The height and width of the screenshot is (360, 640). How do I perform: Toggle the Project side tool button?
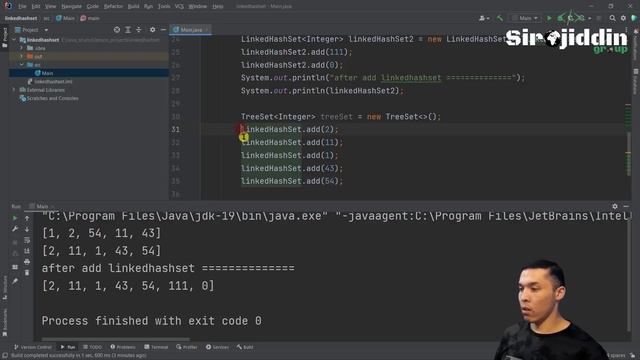4,37
